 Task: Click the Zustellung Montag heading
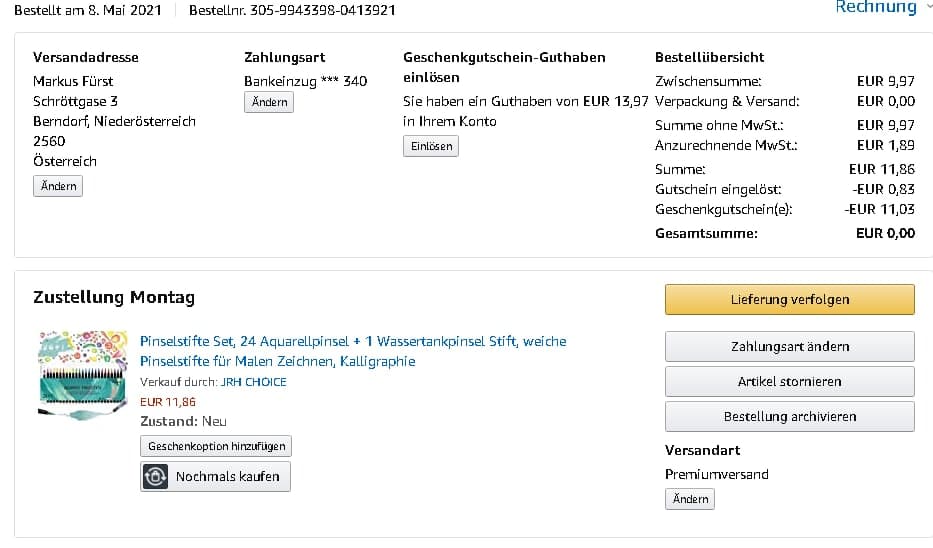(x=114, y=297)
